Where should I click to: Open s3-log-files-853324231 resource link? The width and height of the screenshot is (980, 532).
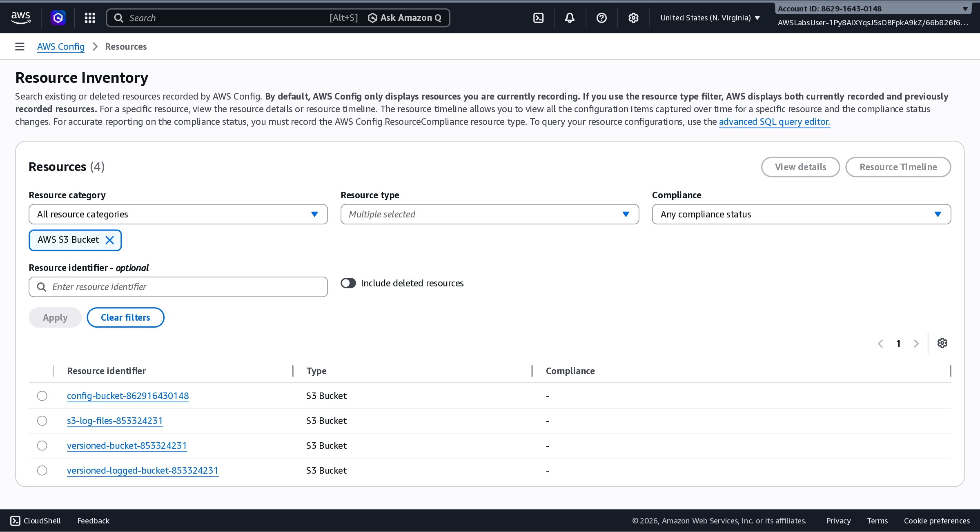(115, 421)
